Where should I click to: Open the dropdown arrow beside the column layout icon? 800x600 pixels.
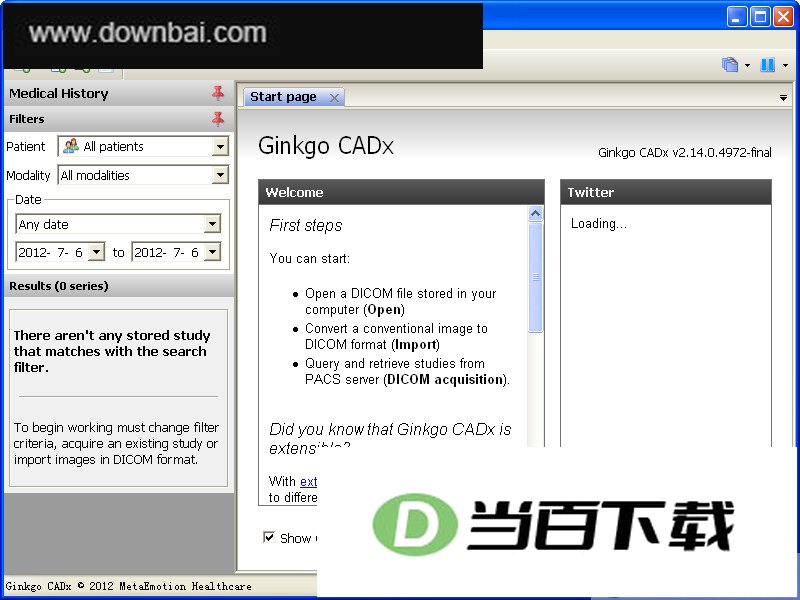point(785,65)
